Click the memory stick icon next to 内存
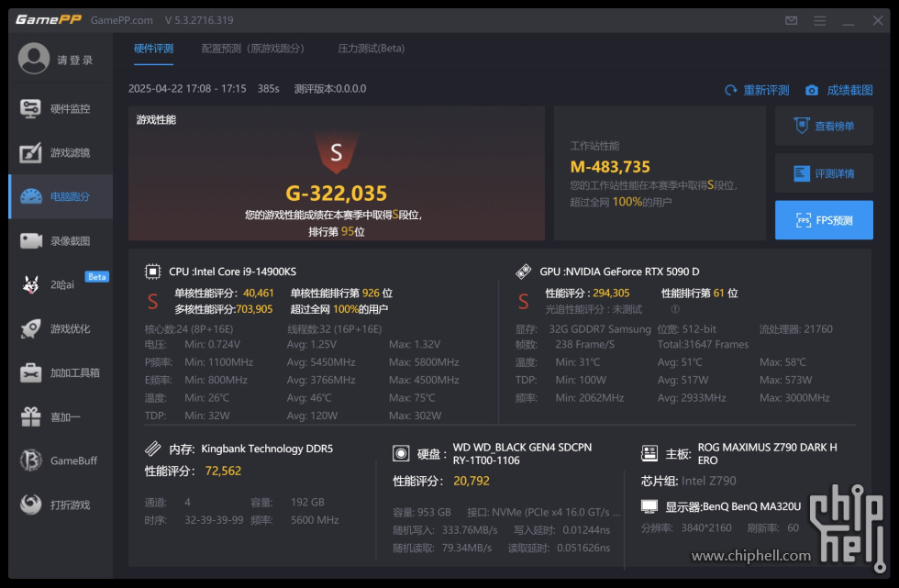The width and height of the screenshot is (899, 588). click(153, 449)
